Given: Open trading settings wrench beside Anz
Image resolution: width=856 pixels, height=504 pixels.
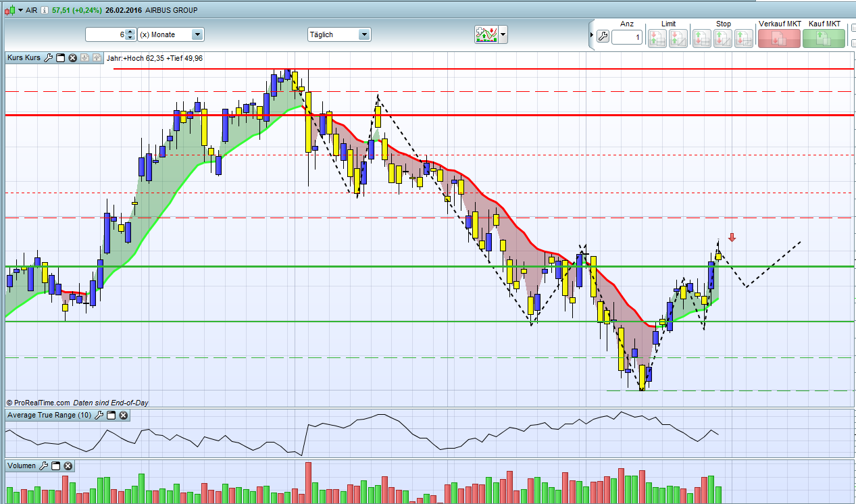Looking at the screenshot, I should click(x=603, y=37).
